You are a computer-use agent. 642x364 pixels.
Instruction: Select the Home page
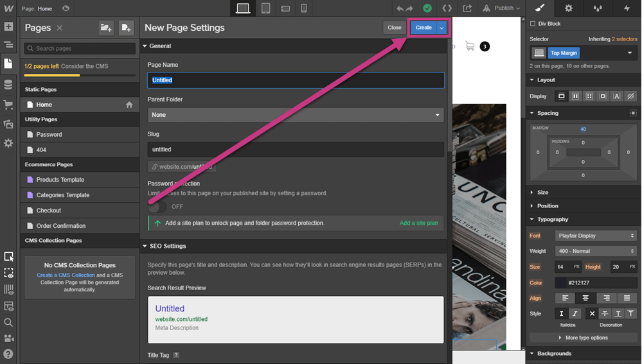(80, 105)
